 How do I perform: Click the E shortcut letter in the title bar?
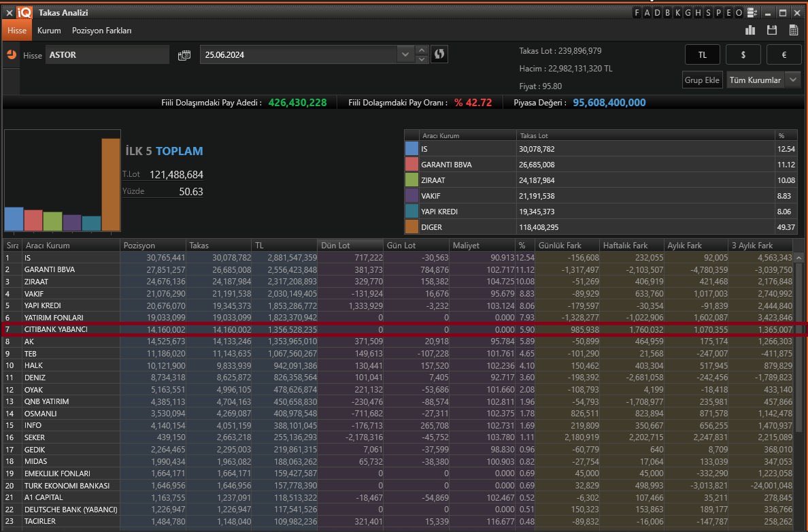[x=728, y=13]
